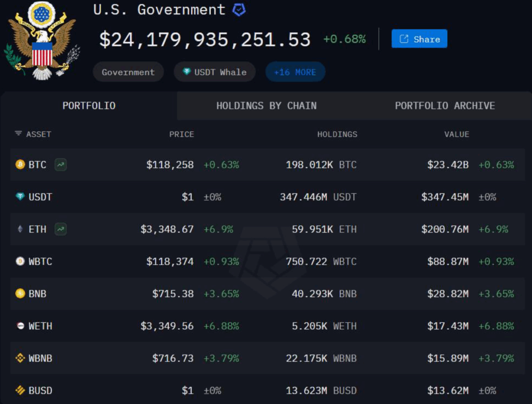Expand the +16 MORE tags

pos(295,72)
